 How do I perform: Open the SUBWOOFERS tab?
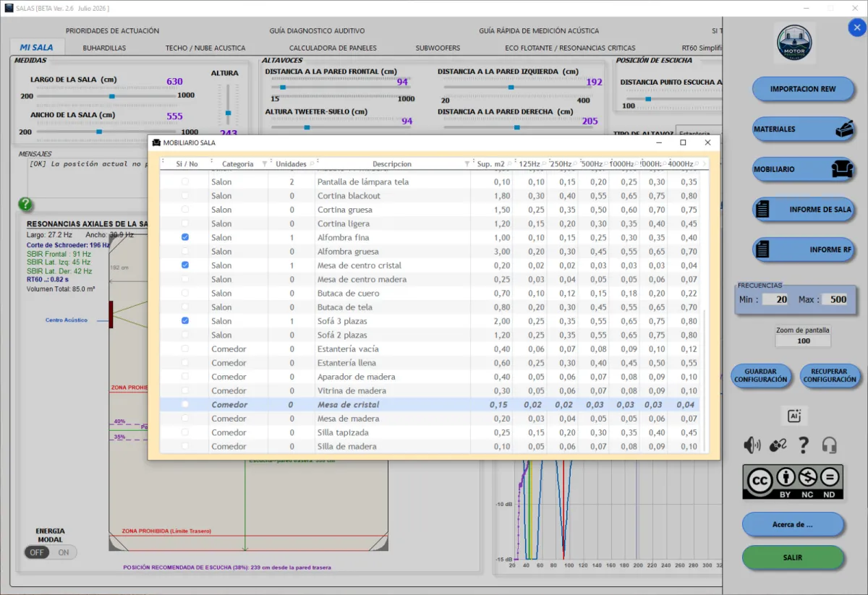(x=438, y=48)
